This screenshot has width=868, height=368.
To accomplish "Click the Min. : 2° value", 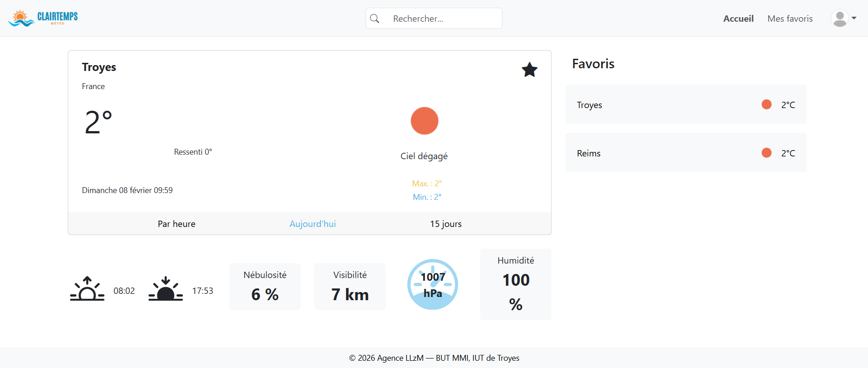I will [427, 197].
